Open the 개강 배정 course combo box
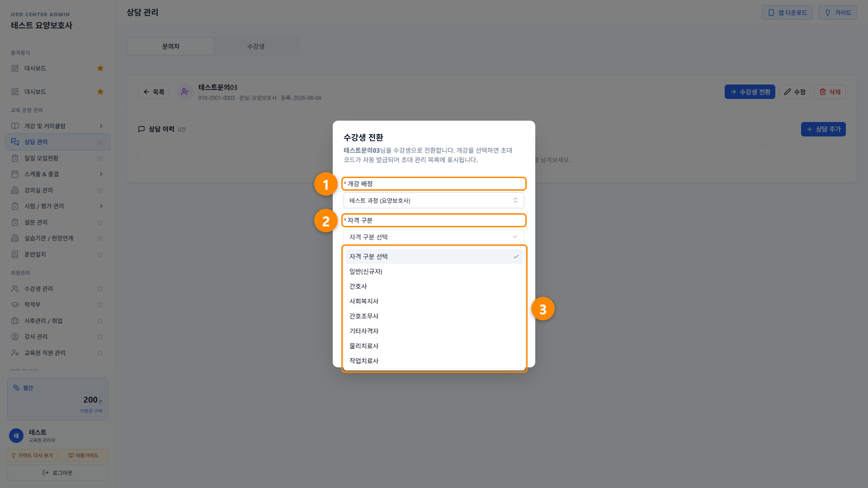 click(x=434, y=200)
